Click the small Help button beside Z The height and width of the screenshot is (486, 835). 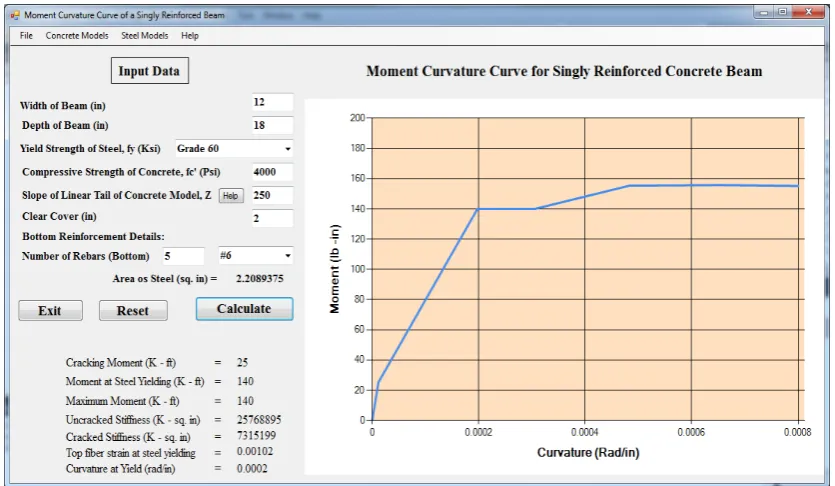[231, 196]
